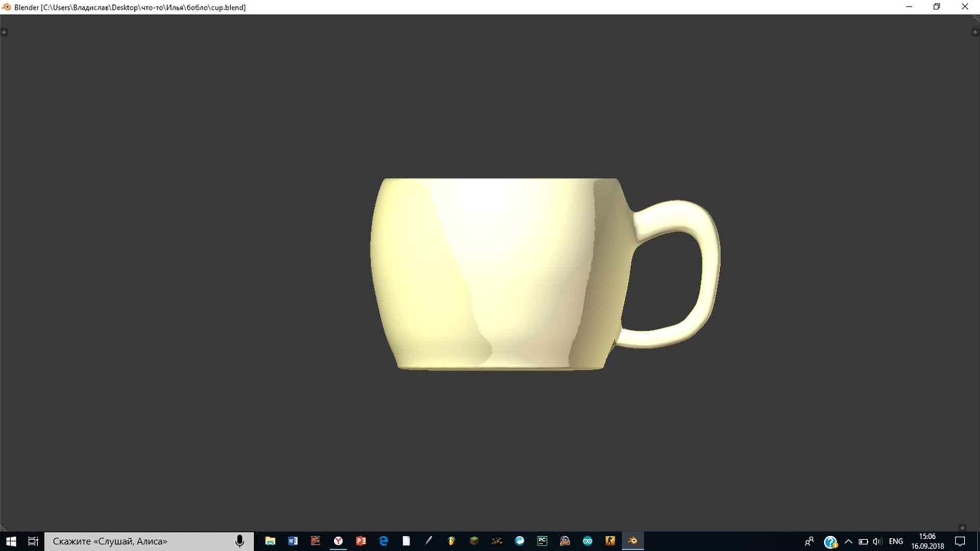Switch to Yandex Browser on the taskbar
Screen dimensions: 980x551
pos(338,541)
